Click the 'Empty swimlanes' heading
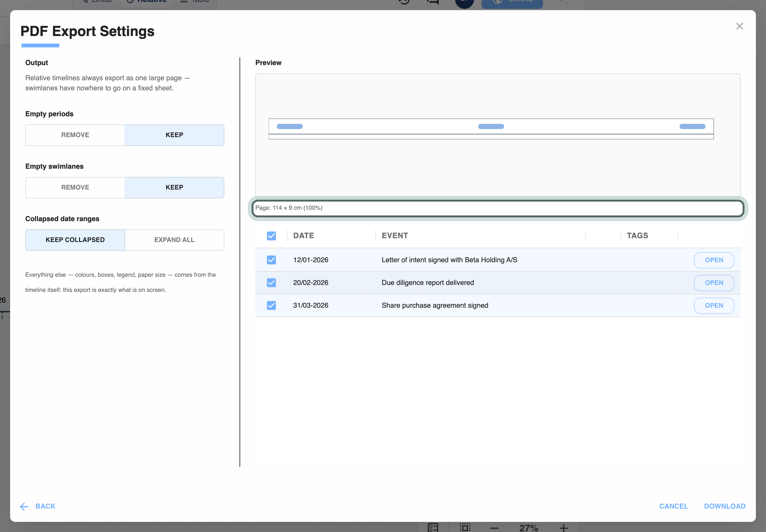This screenshot has width=766, height=532. click(x=54, y=166)
